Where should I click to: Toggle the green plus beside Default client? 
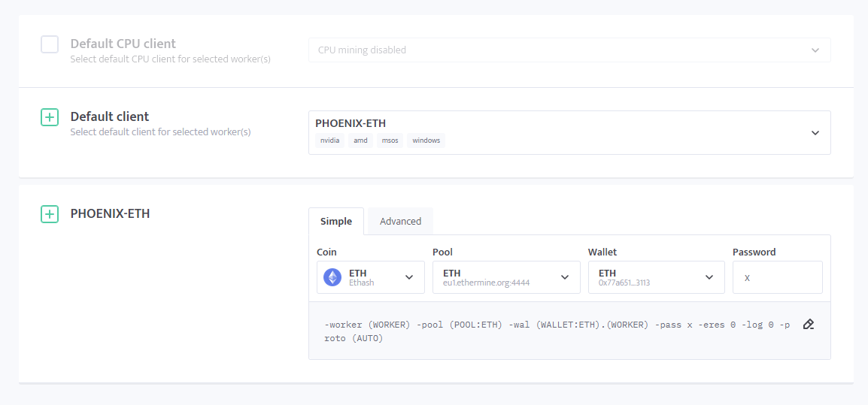(50, 117)
